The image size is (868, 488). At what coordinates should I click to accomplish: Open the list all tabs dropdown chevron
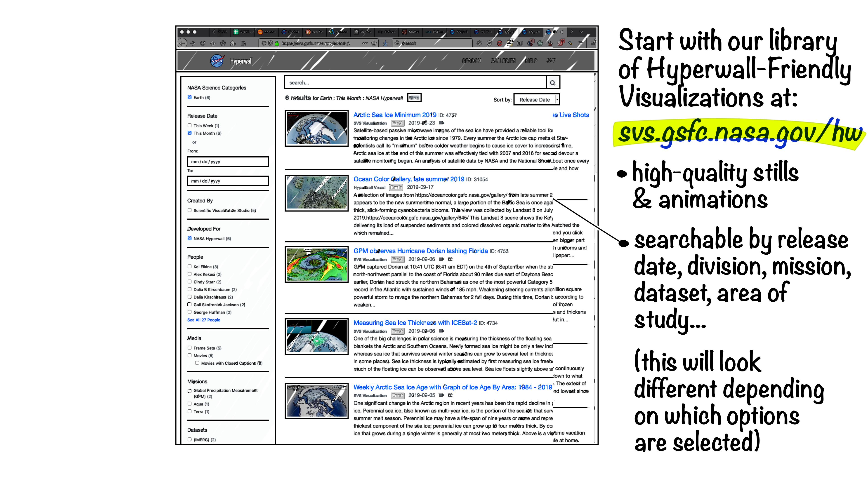[581, 32]
